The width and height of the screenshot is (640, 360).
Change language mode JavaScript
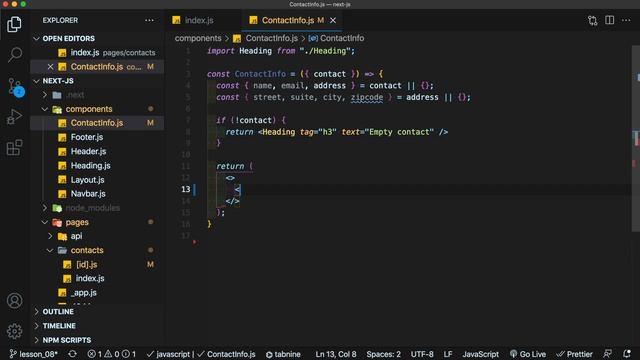(480, 354)
